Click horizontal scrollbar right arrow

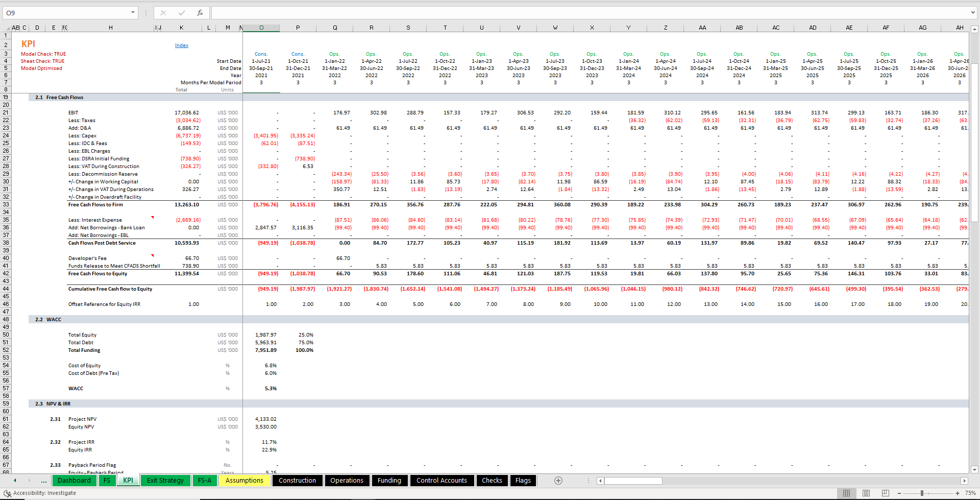(x=964, y=481)
